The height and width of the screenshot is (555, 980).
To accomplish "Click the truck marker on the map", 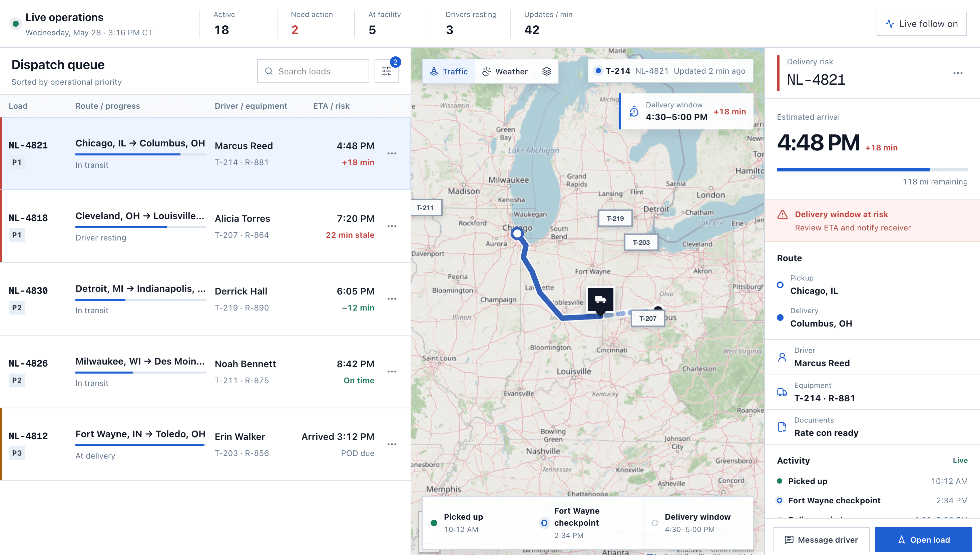I will pyautogui.click(x=600, y=300).
